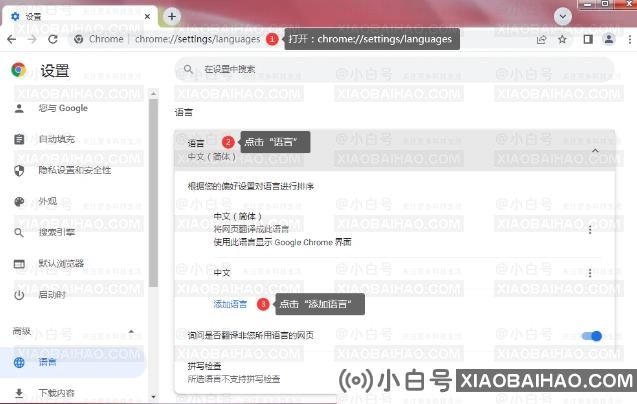Click the browser window icon for 默认浏览器
This screenshot has width=637, height=404.
(19, 264)
